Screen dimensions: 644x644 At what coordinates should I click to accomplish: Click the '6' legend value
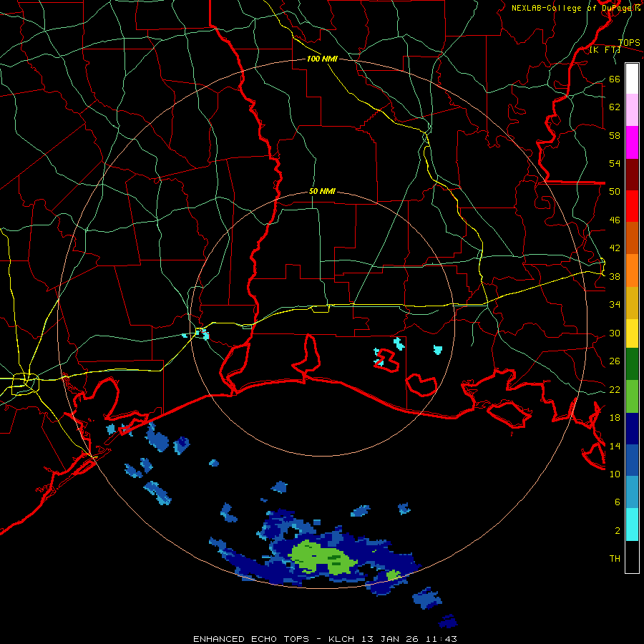[617, 502]
